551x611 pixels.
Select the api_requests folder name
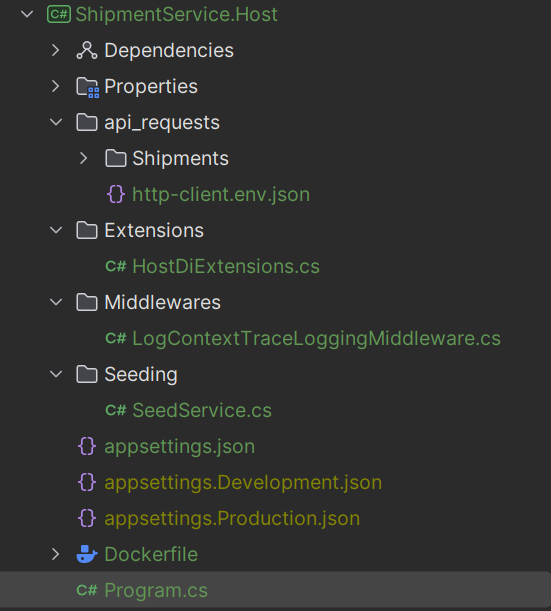tap(162, 123)
